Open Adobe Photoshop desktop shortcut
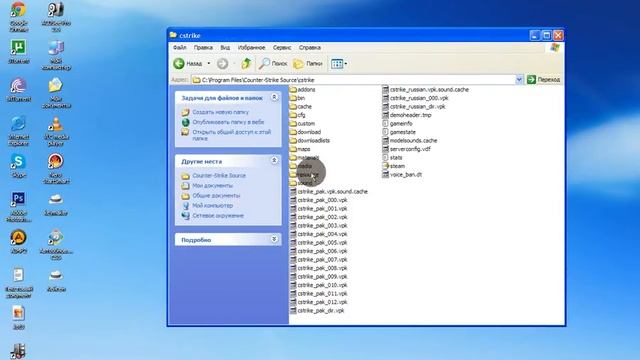 pyautogui.click(x=18, y=207)
